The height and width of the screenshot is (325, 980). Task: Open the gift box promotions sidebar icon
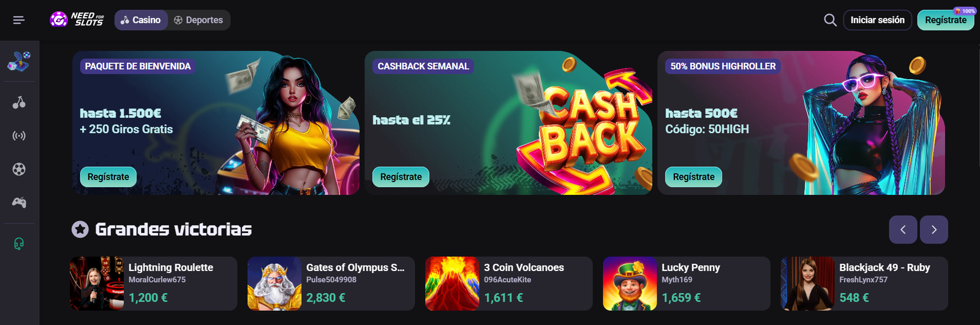click(x=19, y=61)
